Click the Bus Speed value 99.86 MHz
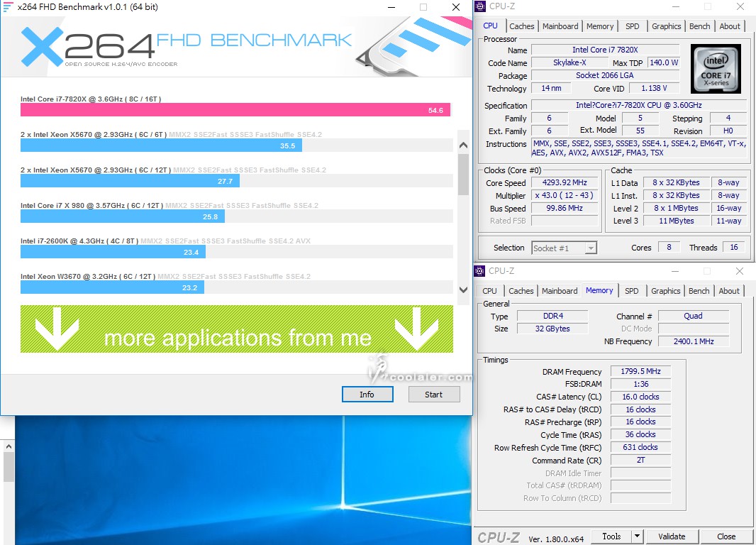Screen dimensions: 756x545 point(565,209)
